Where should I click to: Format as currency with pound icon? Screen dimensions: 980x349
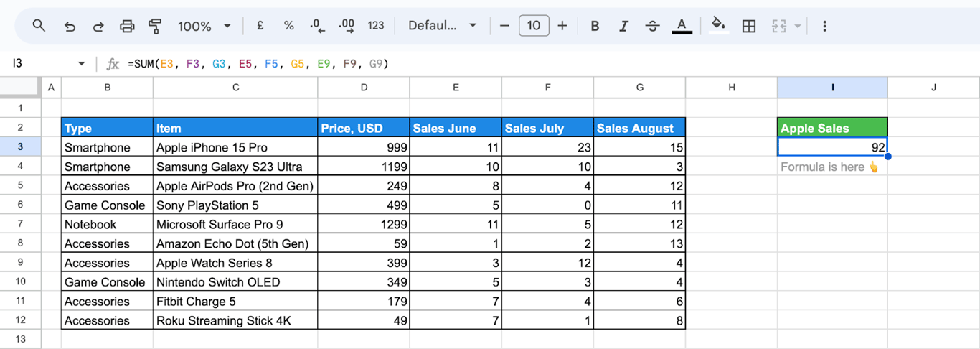[260, 26]
